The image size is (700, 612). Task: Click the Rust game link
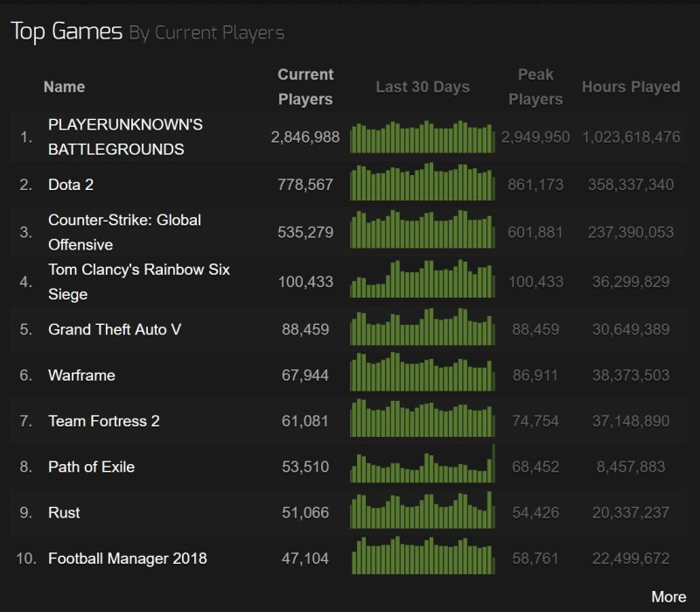(x=64, y=512)
